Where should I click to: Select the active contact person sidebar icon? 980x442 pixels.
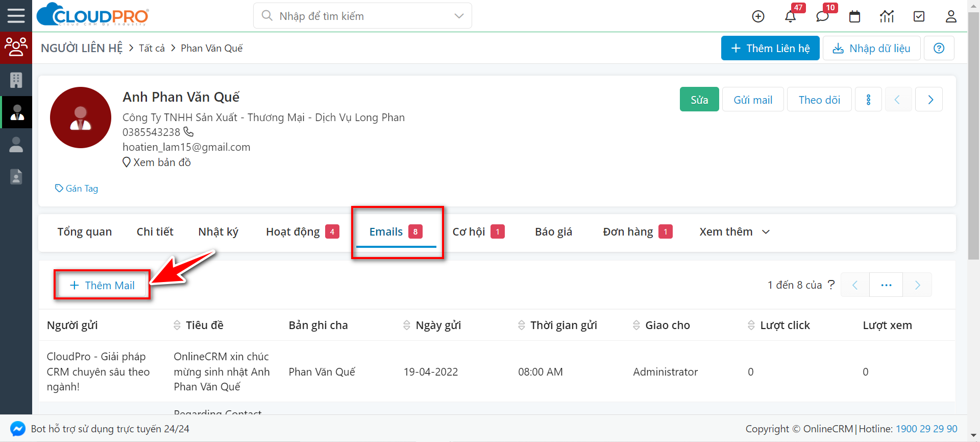tap(17, 112)
